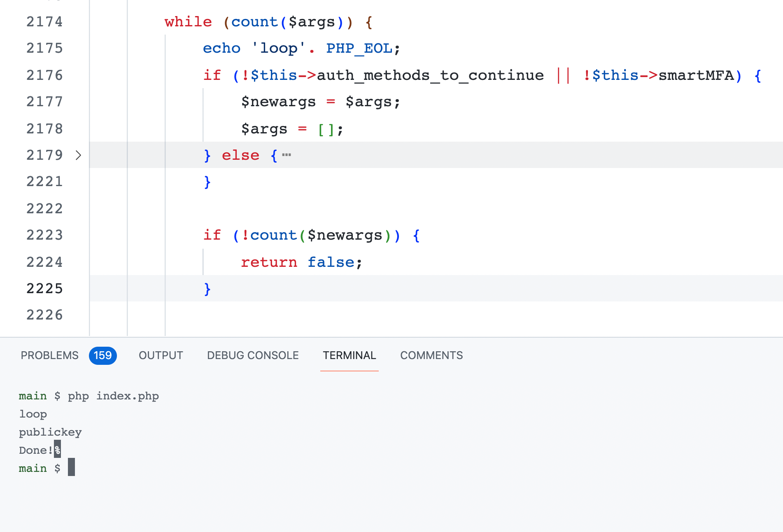
Task: Click '$newargs' variable on line 2177
Action: 278,102
